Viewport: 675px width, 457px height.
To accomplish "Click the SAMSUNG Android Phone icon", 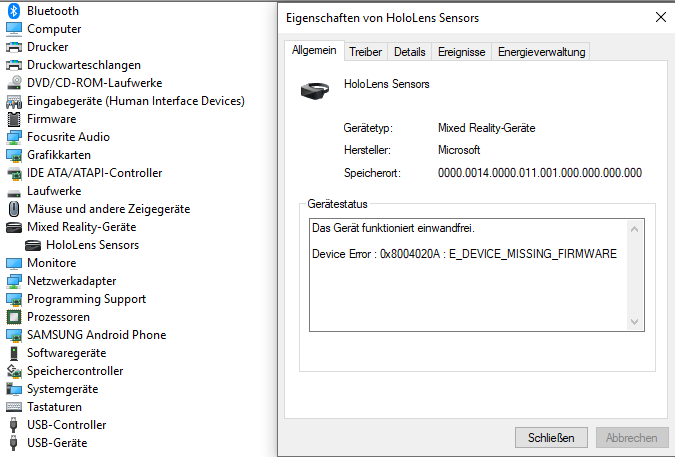I will [x=14, y=335].
